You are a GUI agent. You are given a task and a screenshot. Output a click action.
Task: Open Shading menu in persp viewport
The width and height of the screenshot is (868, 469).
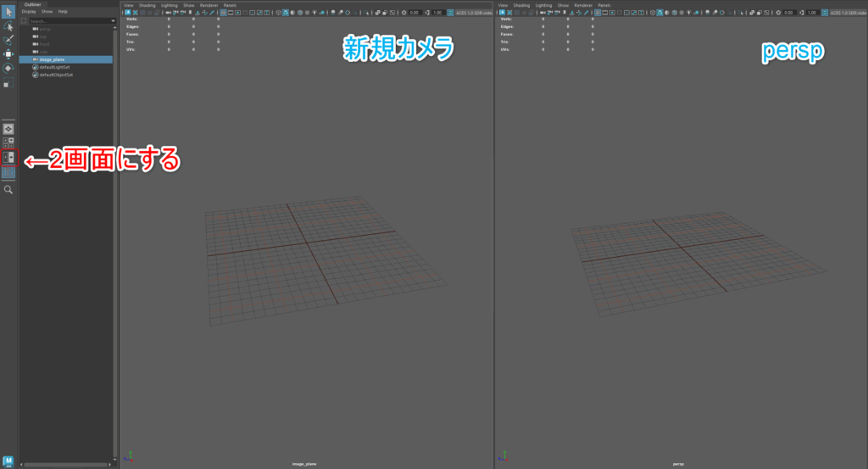(x=521, y=5)
